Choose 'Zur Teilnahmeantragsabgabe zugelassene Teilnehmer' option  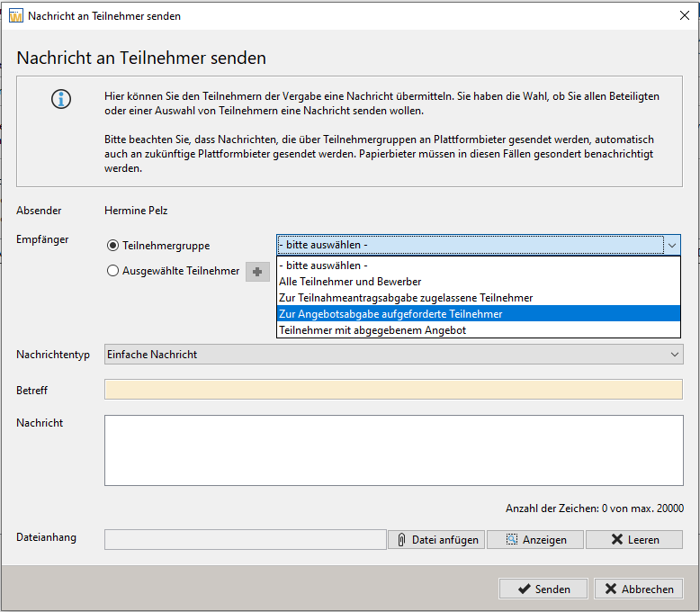479,298
